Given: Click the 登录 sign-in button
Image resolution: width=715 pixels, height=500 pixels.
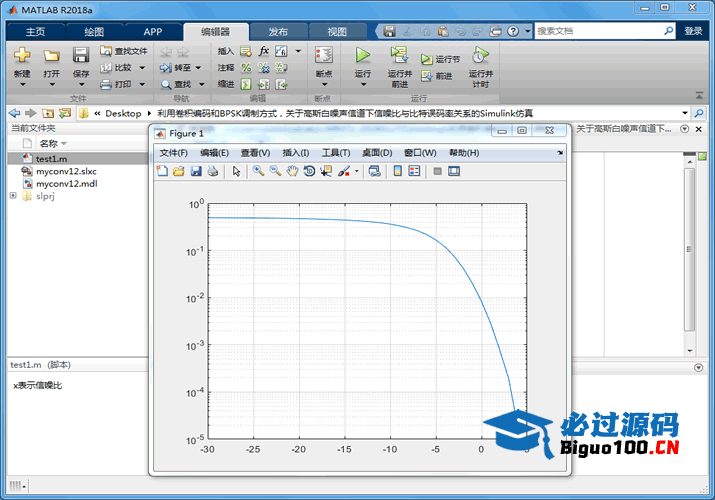Looking at the screenshot, I should (693, 31).
